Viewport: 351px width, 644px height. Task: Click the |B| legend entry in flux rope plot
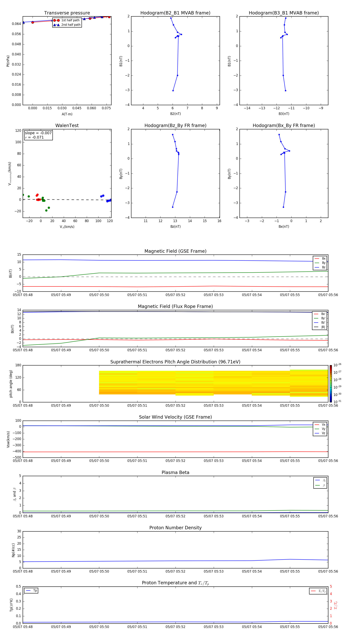[320, 327]
